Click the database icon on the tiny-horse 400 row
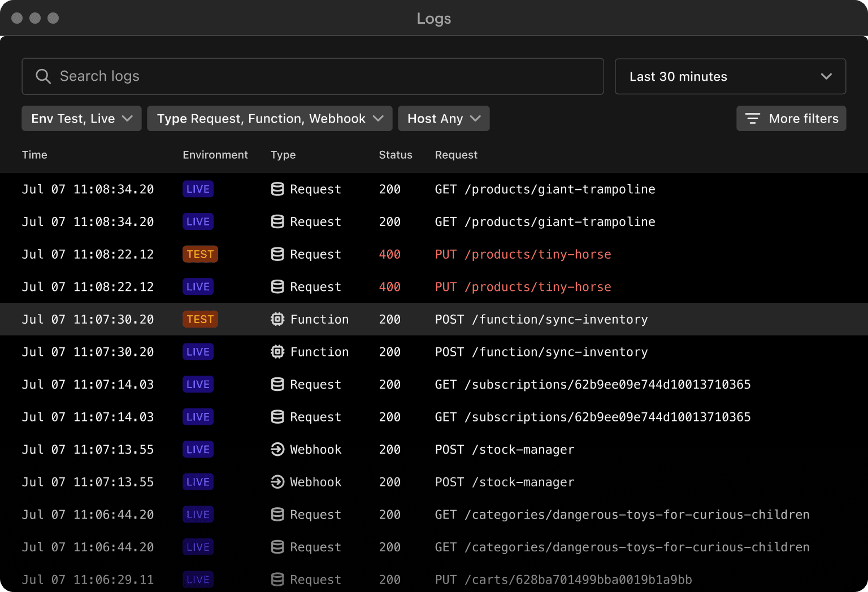868x592 pixels. [277, 254]
